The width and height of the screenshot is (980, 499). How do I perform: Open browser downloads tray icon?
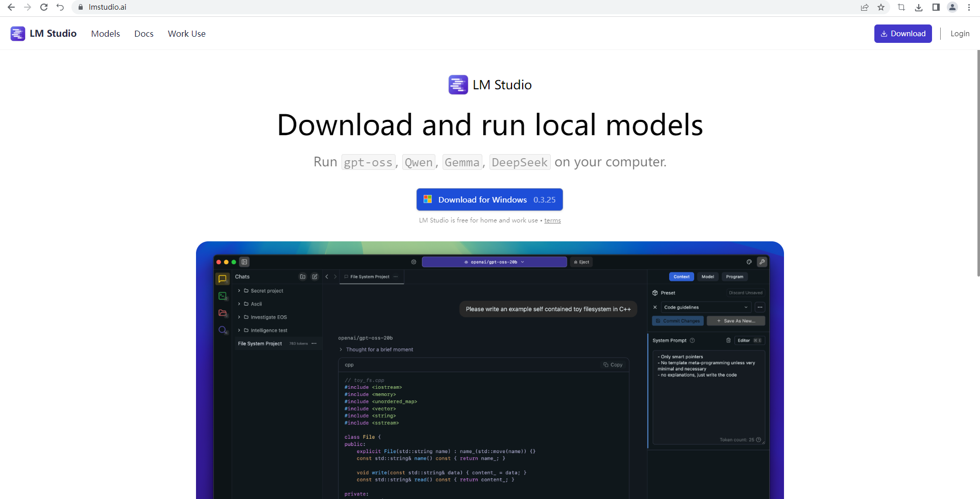[x=919, y=7]
